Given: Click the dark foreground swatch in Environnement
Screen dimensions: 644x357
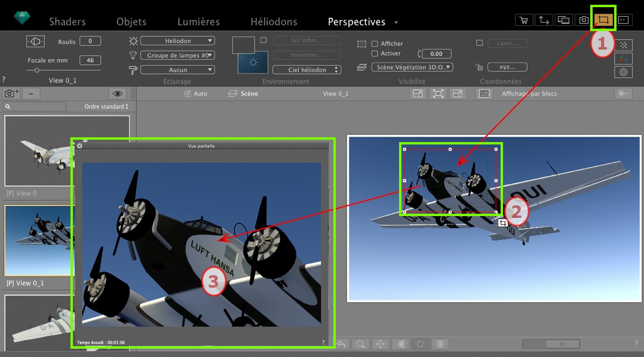Looking at the screenshot, I should [x=243, y=44].
